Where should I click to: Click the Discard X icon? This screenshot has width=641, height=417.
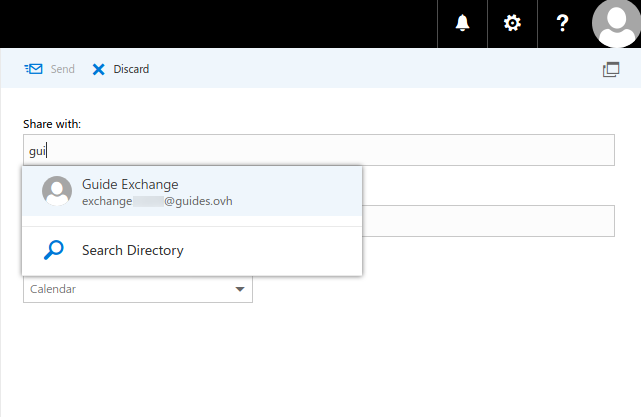[98, 69]
